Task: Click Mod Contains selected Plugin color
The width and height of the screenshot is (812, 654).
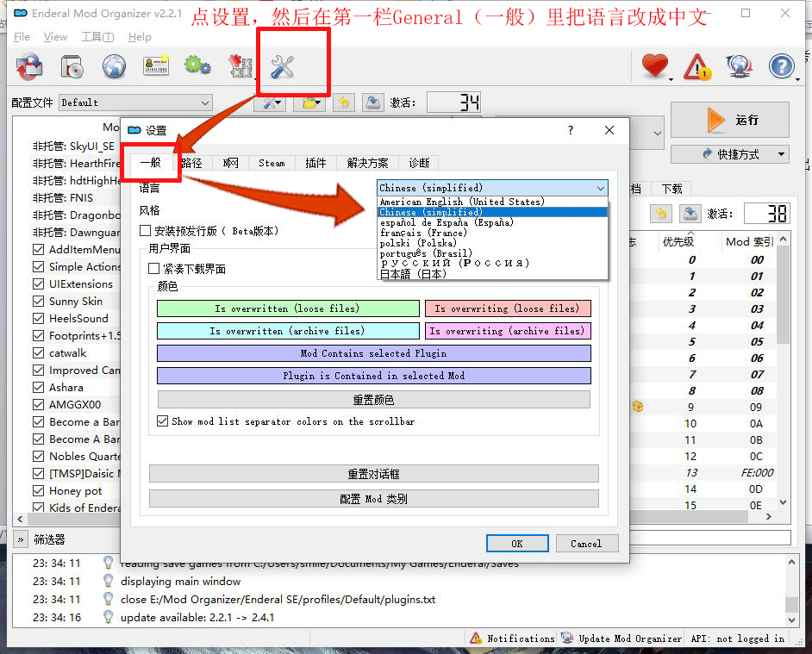Action: point(374,353)
